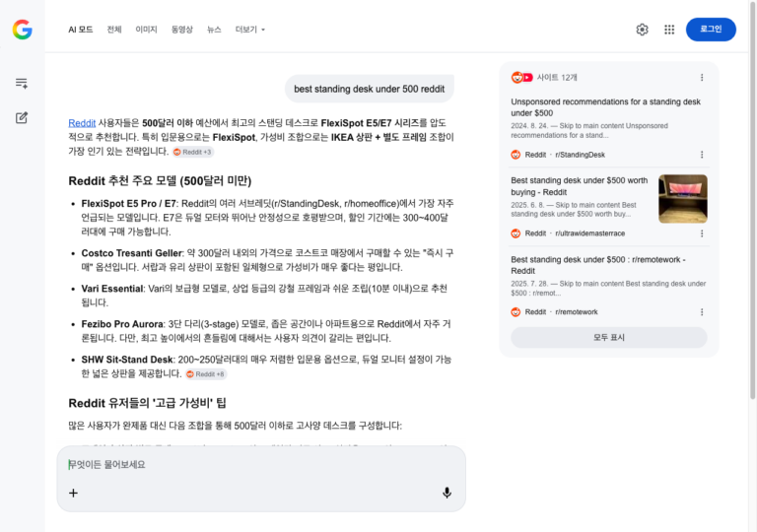Click Reddit icon beside r/StandingDesk
This screenshot has height=532, width=757.
click(516, 155)
